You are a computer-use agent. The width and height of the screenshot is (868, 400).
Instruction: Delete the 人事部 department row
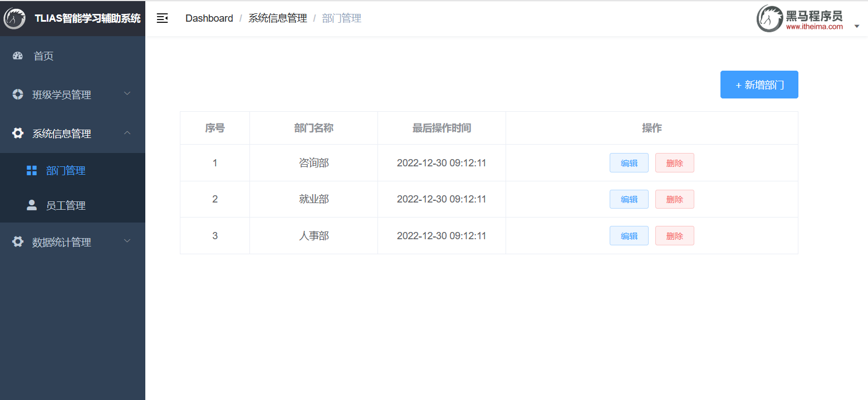(675, 236)
